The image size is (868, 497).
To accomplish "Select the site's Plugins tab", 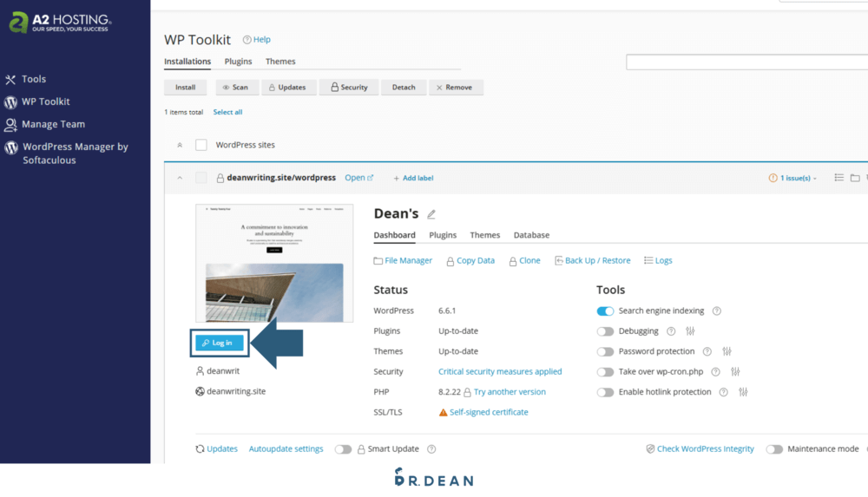I will (x=443, y=235).
